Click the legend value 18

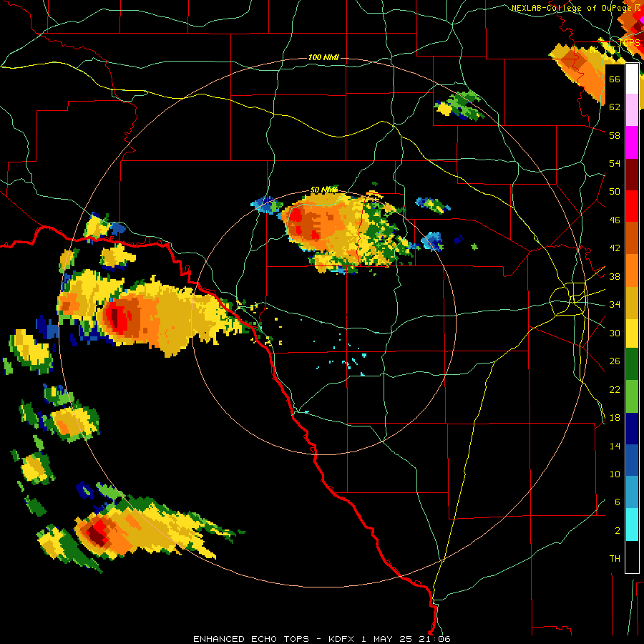click(615, 418)
